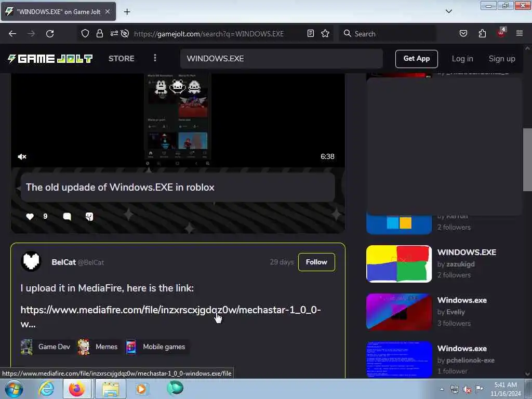Play the Windows.EXE roblox video

[178, 120]
